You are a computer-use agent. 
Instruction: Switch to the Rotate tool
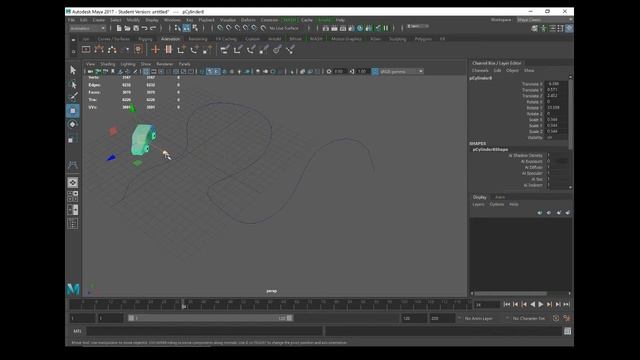click(x=73, y=124)
